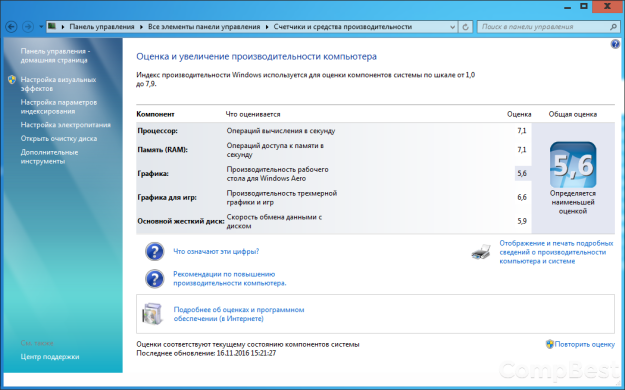Click the highlighted 5,6 score for Графика
This screenshot has height=390, width=625.
click(522, 173)
